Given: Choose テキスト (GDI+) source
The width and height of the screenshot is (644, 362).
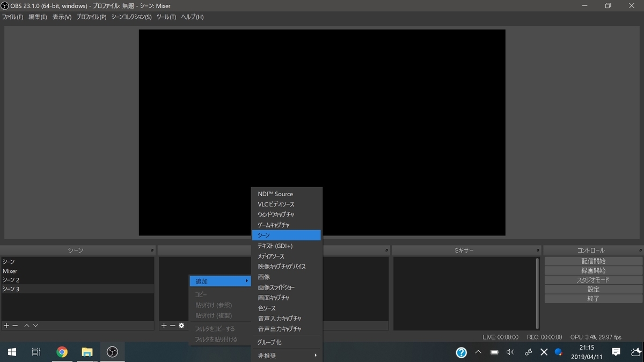Looking at the screenshot, I should pos(287,246).
